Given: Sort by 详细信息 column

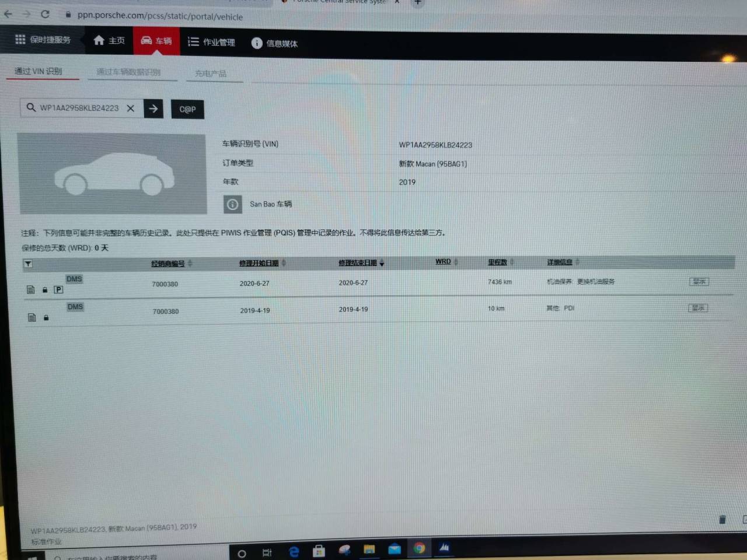Looking at the screenshot, I should pos(560,262).
